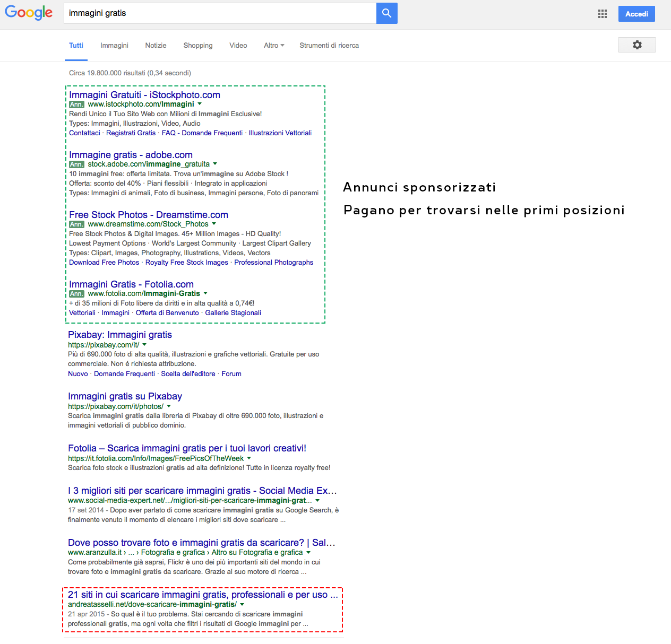Click the 'Vettoriali' sitelink under Fotolia
The width and height of the screenshot is (671, 644).
coord(82,313)
